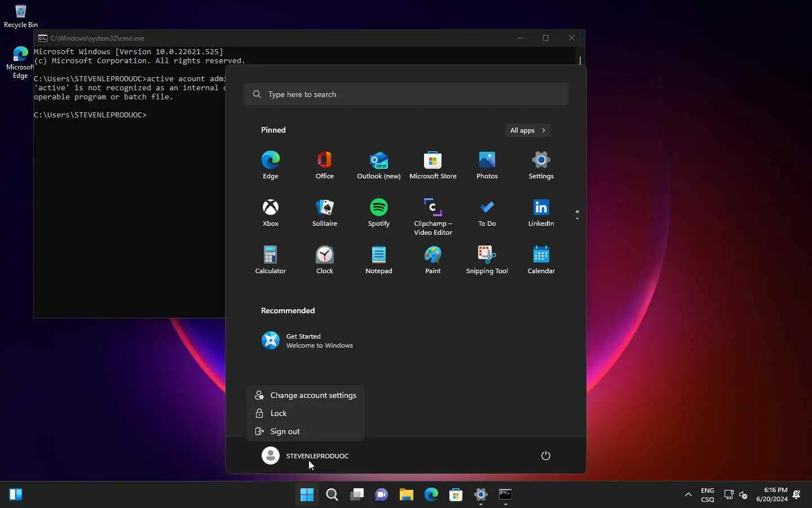
Task: Open taskbar Search
Action: pos(333,495)
